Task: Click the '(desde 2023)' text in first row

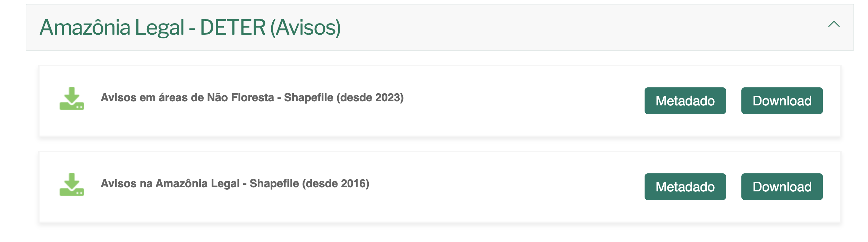Action: pyautogui.click(x=370, y=97)
